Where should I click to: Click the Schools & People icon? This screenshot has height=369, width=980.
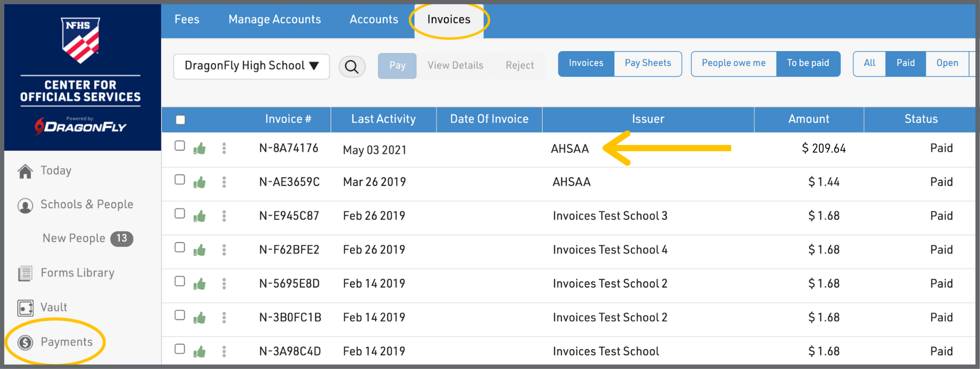25,205
